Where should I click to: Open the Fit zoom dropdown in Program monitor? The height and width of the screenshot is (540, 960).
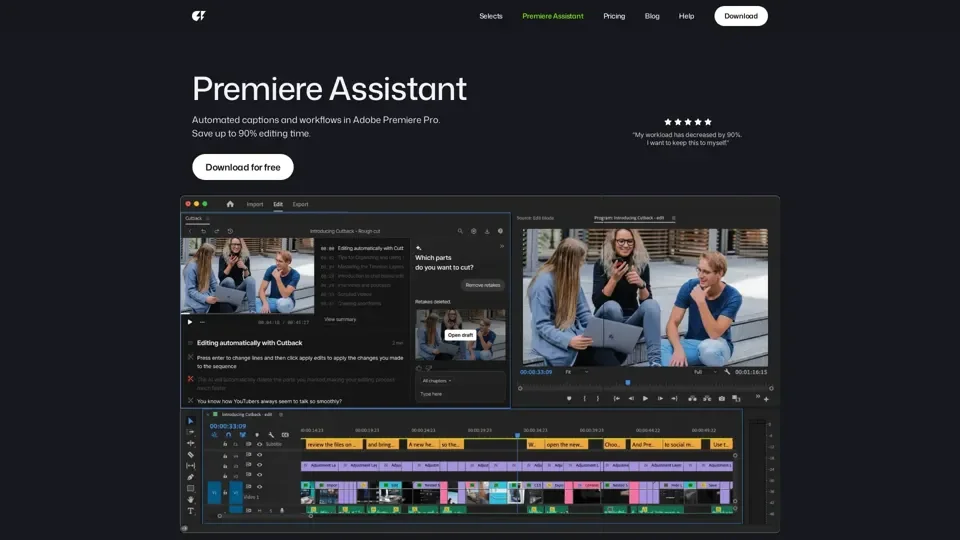pyautogui.click(x=576, y=372)
